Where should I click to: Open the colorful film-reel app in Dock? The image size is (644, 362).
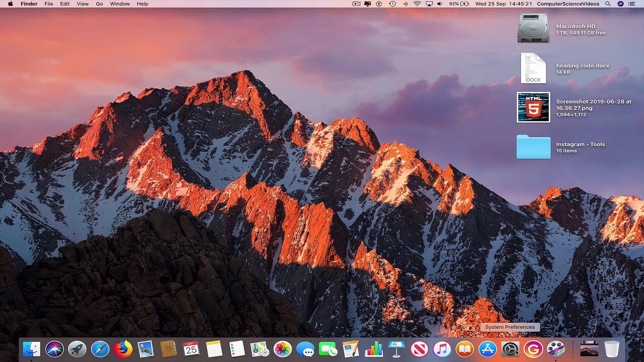point(556,349)
